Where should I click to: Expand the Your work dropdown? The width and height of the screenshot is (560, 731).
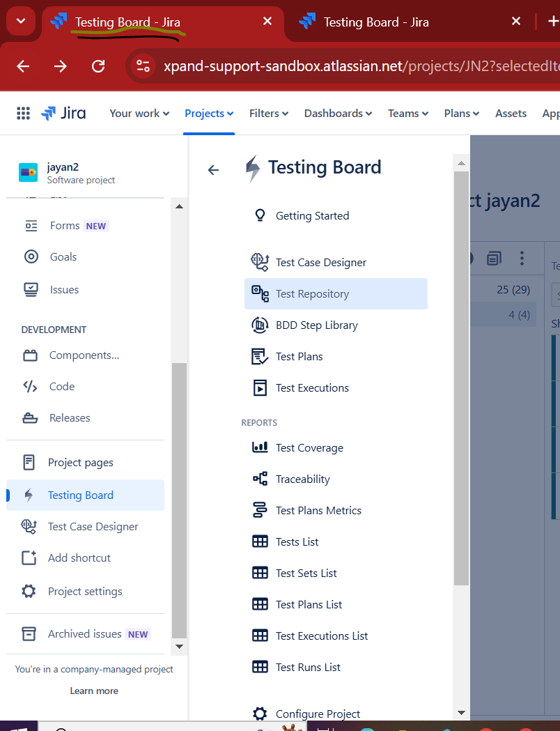pos(139,114)
